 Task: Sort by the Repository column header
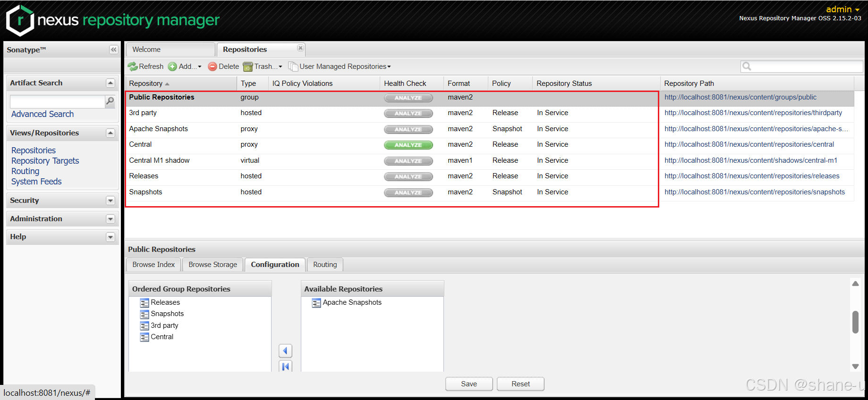(181, 83)
